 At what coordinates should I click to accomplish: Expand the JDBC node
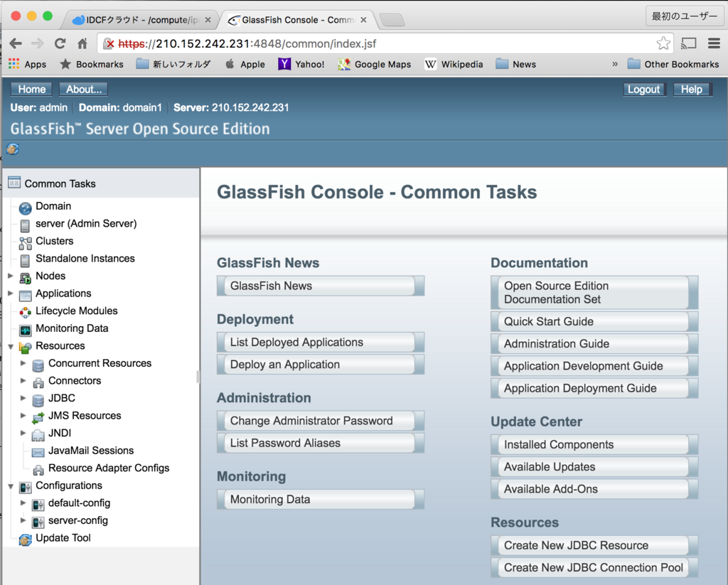[x=23, y=398]
